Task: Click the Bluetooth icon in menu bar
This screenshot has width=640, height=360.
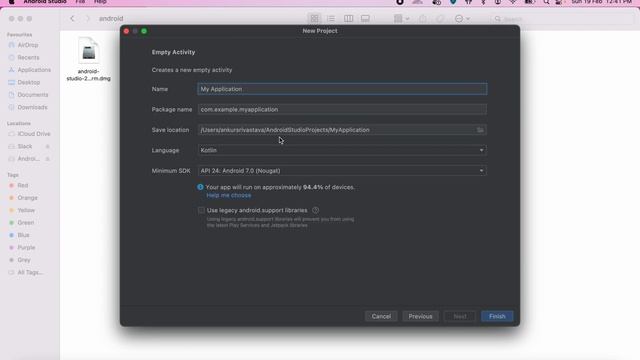Action: (x=483, y=2)
